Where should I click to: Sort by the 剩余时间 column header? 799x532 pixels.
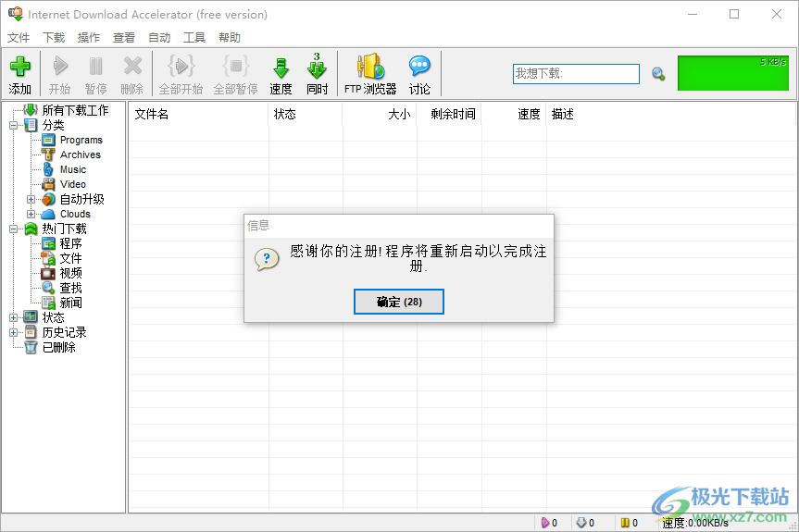[x=449, y=114]
